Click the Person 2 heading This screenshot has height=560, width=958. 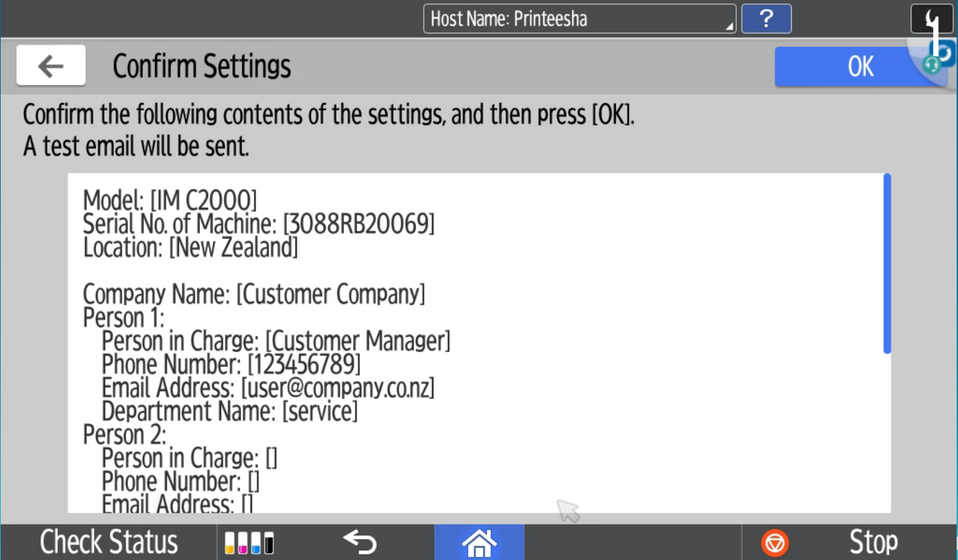coord(124,434)
